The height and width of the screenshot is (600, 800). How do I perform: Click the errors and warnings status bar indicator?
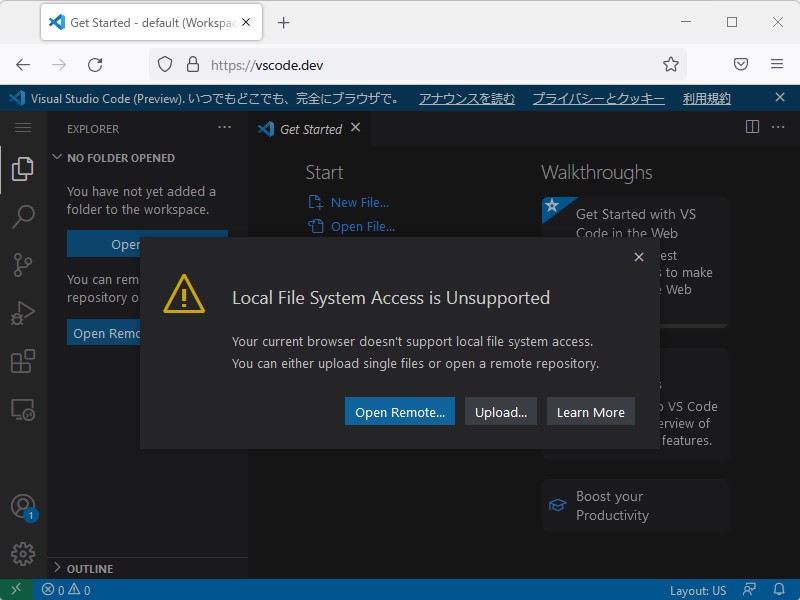(65, 590)
